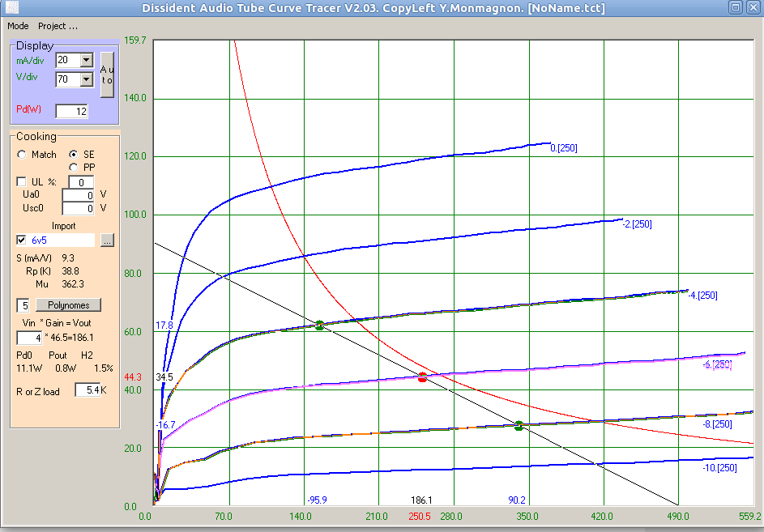Click the red 44.3 current axis value
Image resolution: width=764 pixels, height=532 pixels.
133,377
